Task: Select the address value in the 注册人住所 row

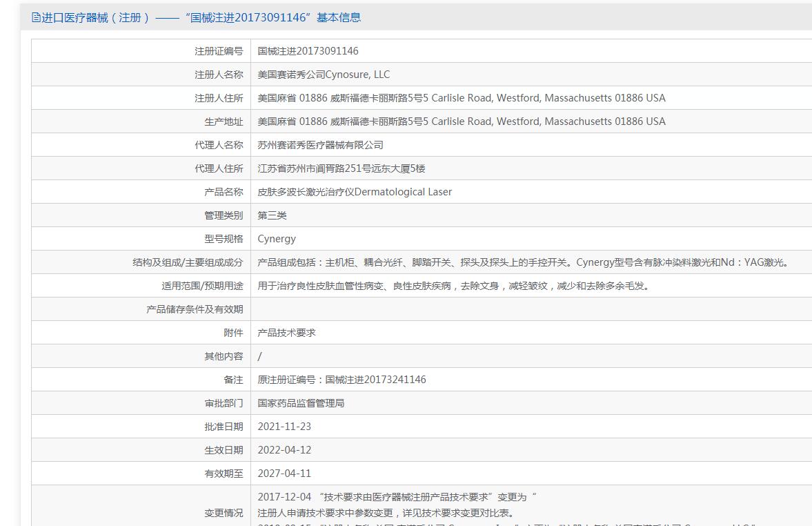Action: coord(462,98)
